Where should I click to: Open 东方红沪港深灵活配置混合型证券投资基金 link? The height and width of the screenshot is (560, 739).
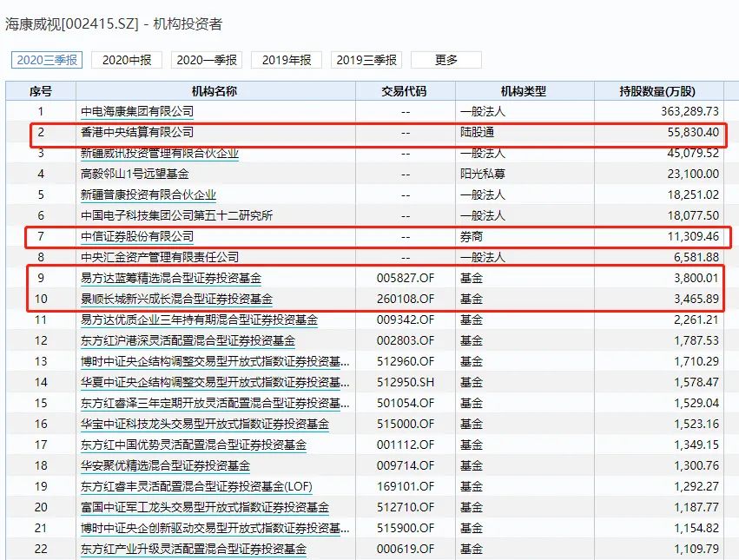pyautogui.click(x=188, y=340)
